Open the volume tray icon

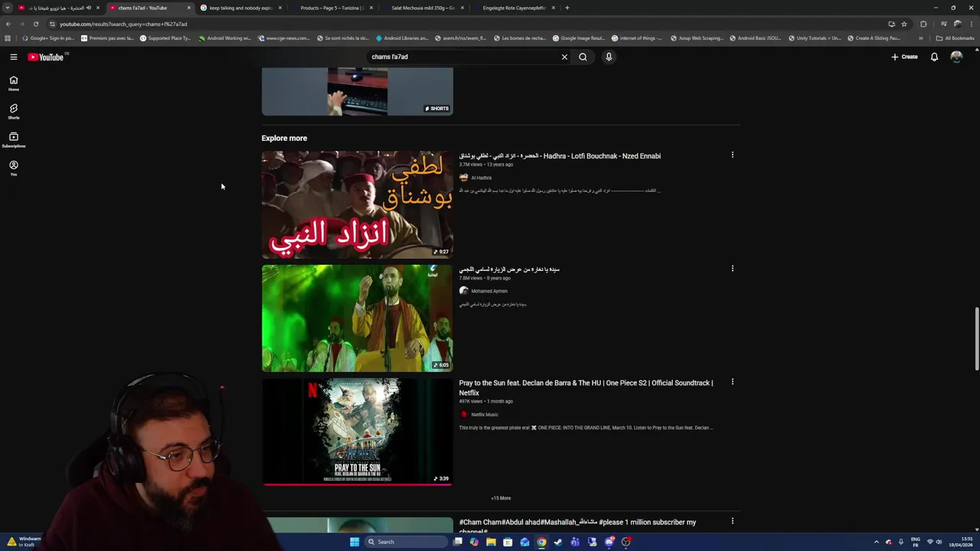[939, 542]
